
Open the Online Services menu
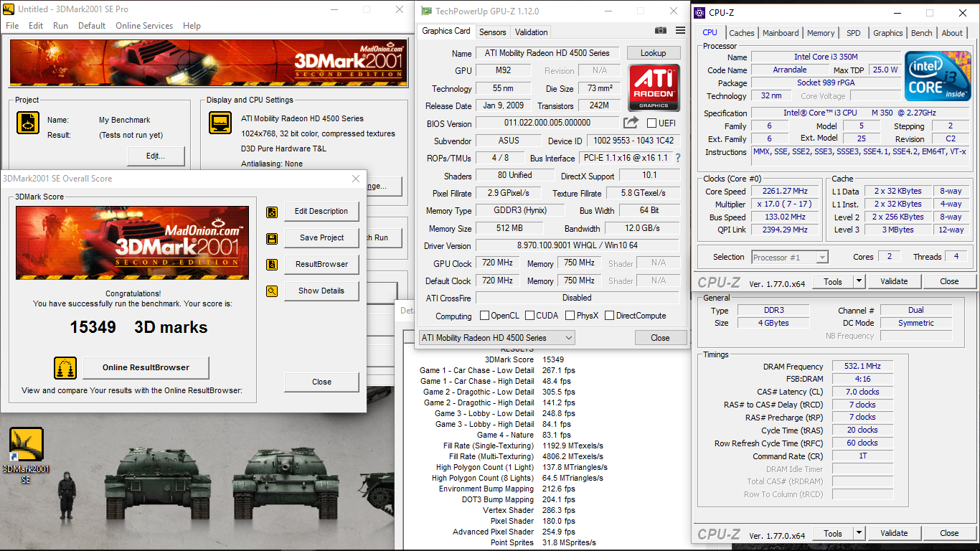(144, 26)
